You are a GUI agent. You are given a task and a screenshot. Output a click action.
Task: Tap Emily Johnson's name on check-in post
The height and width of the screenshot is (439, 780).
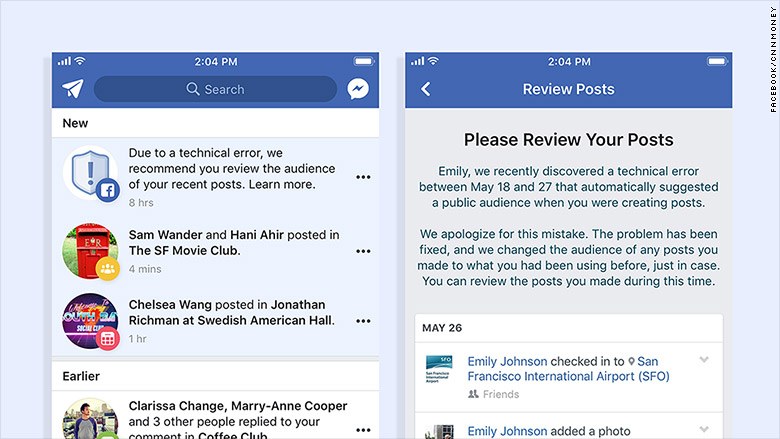(507, 361)
